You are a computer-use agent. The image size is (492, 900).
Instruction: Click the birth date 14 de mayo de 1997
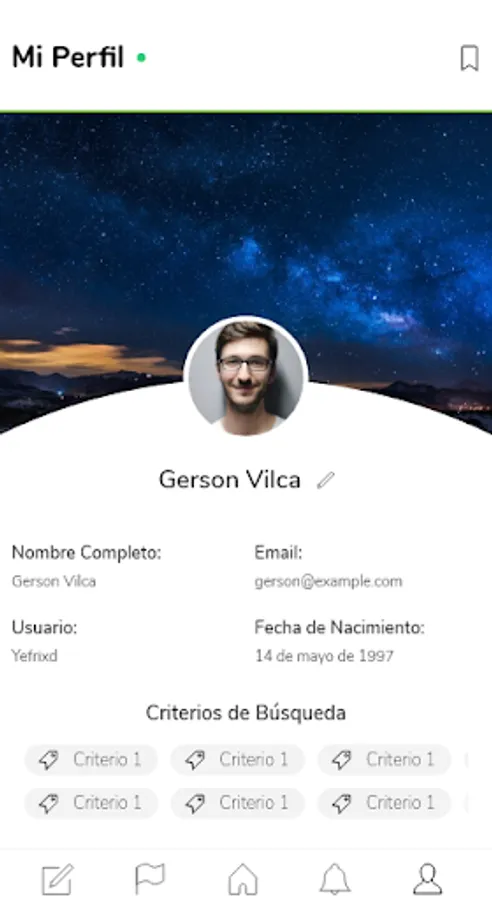(x=324, y=655)
